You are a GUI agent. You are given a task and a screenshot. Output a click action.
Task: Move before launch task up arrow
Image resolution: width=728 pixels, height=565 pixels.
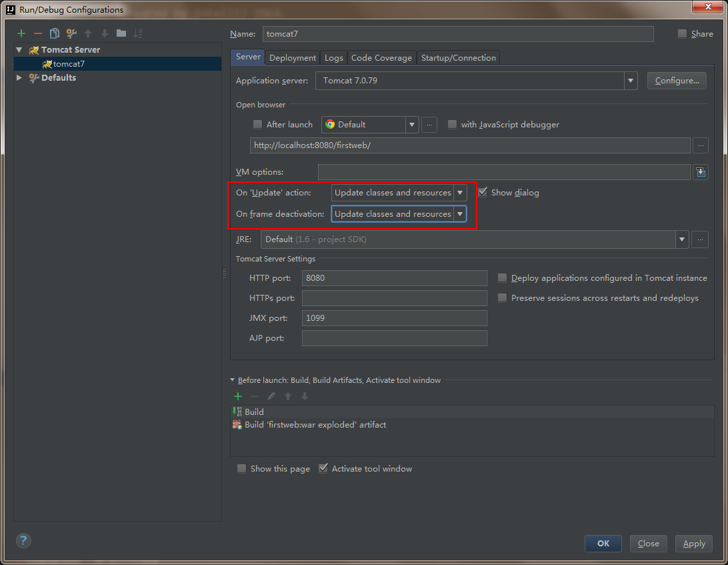click(x=288, y=396)
